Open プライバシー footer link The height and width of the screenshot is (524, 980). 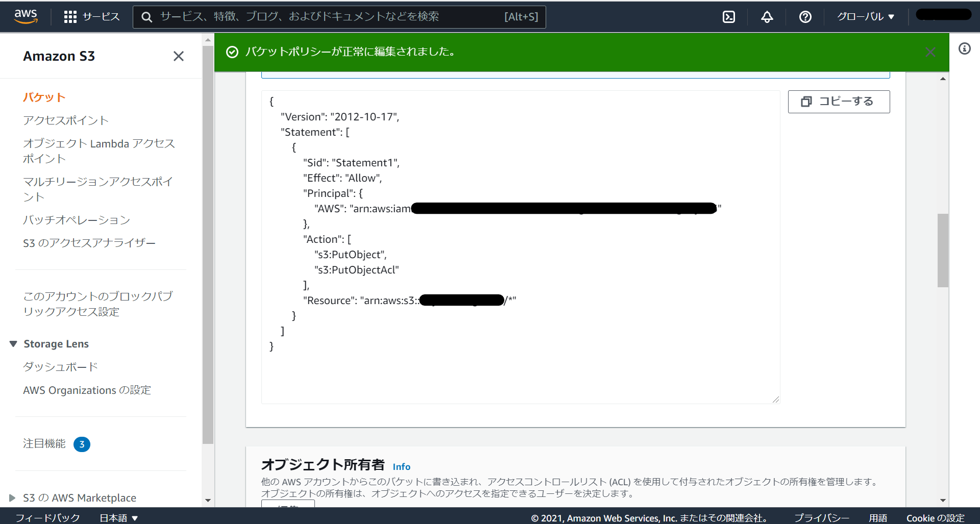pyautogui.click(x=822, y=518)
